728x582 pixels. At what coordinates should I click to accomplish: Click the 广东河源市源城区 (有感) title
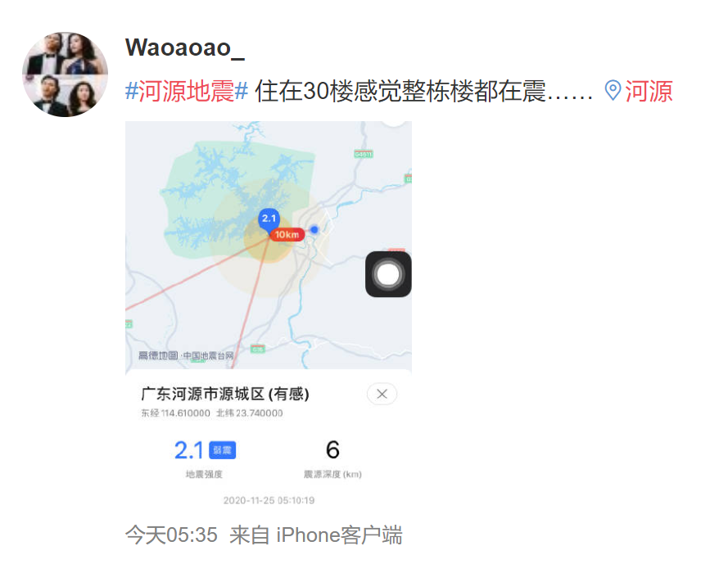click(225, 394)
